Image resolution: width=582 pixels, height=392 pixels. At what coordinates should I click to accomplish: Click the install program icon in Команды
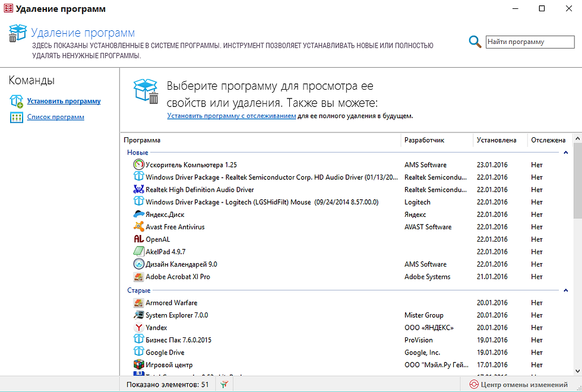click(17, 101)
